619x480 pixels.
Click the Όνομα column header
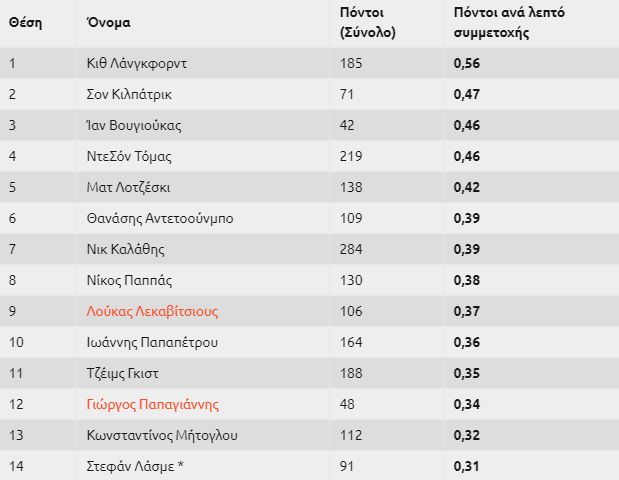pos(109,22)
